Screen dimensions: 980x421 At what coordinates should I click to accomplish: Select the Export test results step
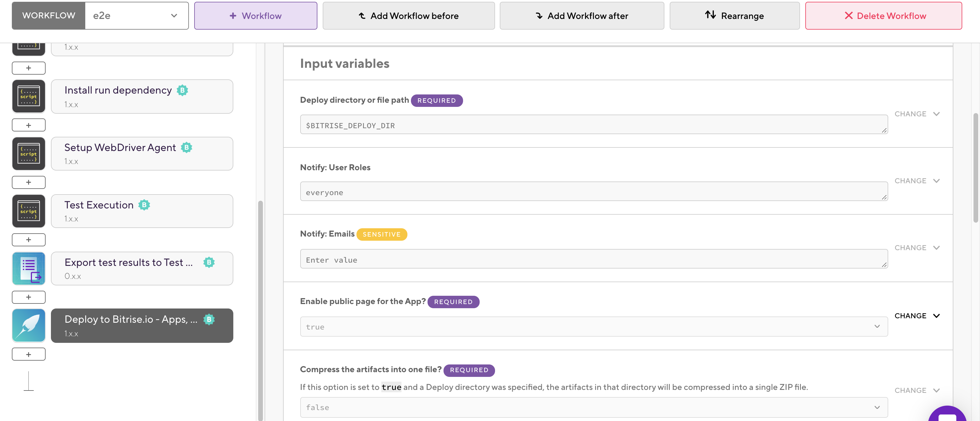(x=142, y=269)
